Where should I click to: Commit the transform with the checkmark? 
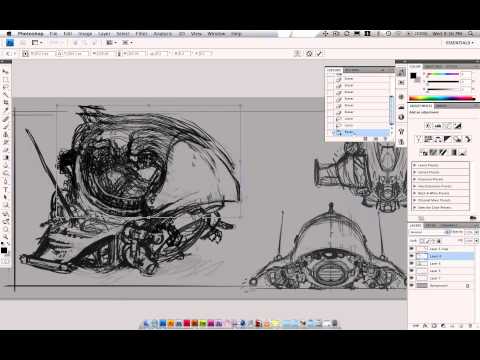[x=319, y=53]
